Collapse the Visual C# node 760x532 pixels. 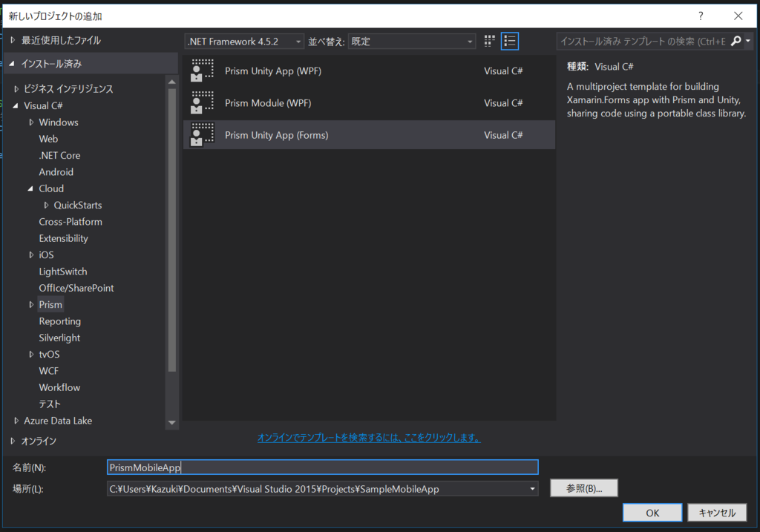click(x=16, y=105)
